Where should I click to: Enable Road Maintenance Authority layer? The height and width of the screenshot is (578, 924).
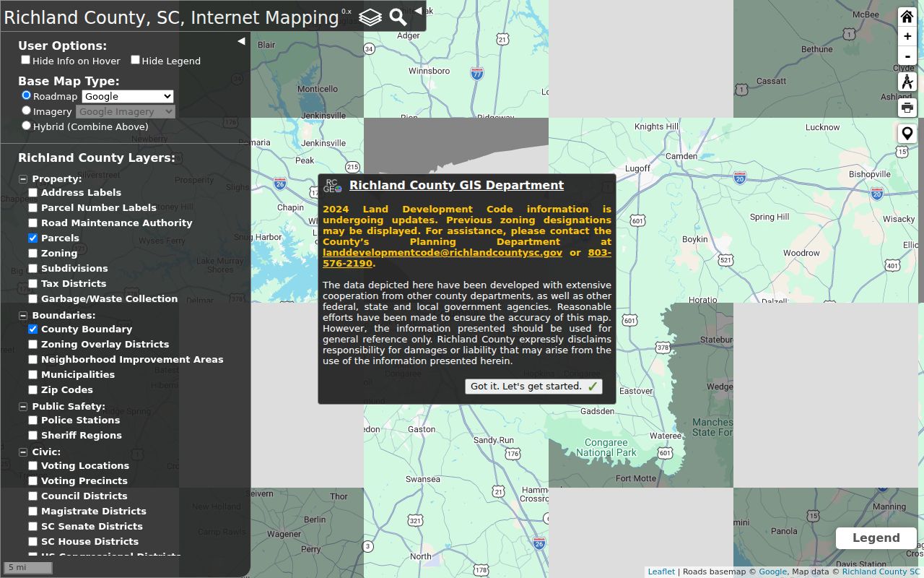(32, 223)
